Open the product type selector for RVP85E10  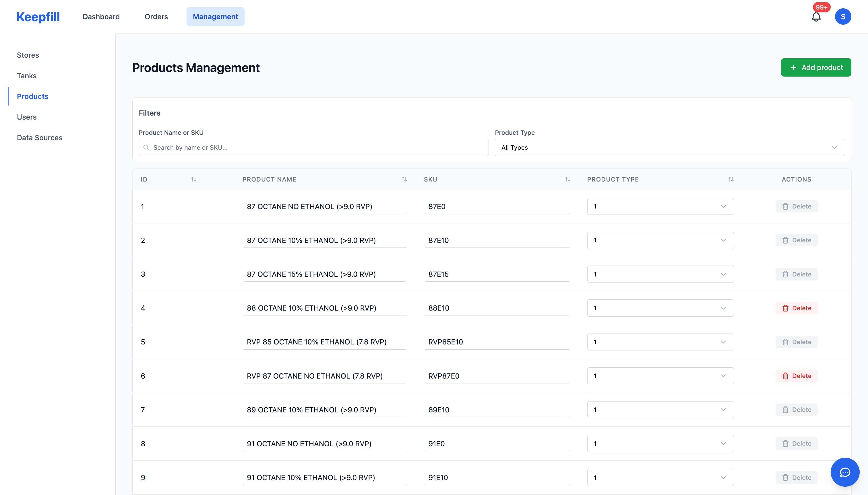723,342
